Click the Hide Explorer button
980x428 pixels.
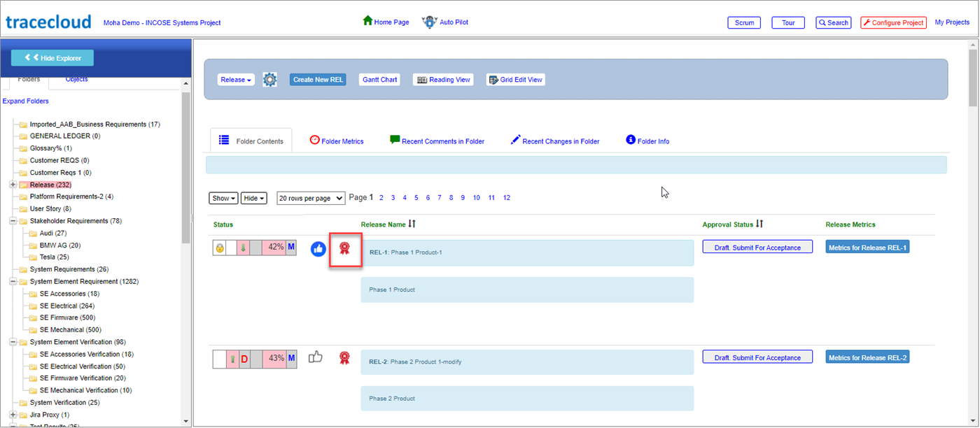52,58
